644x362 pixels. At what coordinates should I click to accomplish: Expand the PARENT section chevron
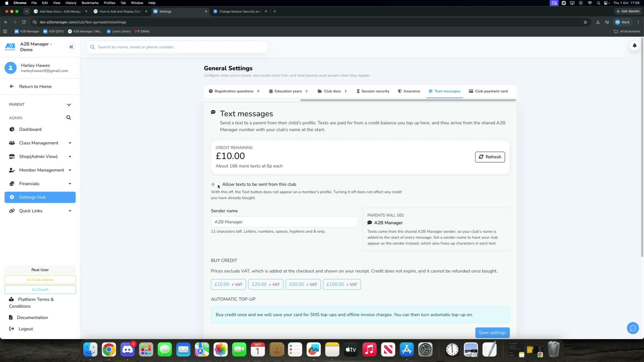click(69, 105)
